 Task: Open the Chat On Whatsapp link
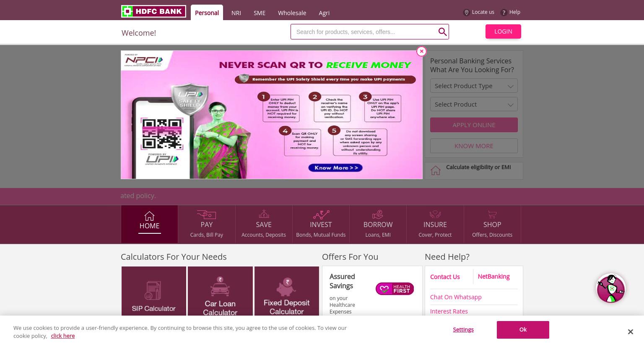click(x=456, y=297)
